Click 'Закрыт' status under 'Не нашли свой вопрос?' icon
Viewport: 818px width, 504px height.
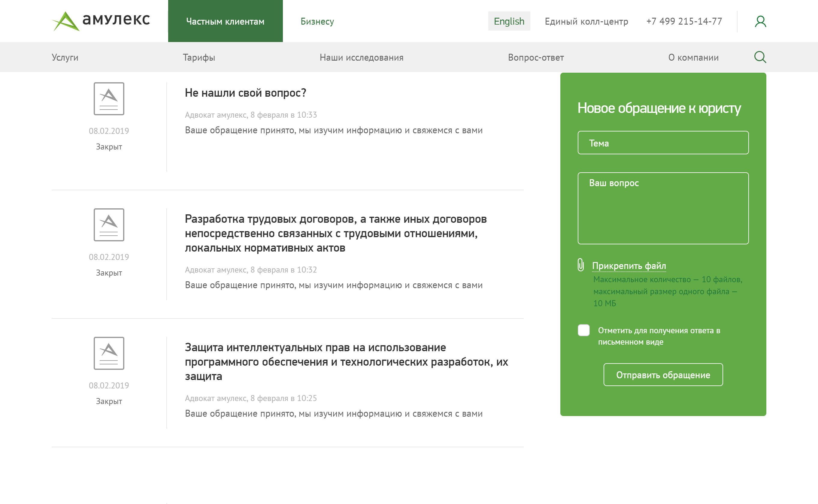(109, 147)
